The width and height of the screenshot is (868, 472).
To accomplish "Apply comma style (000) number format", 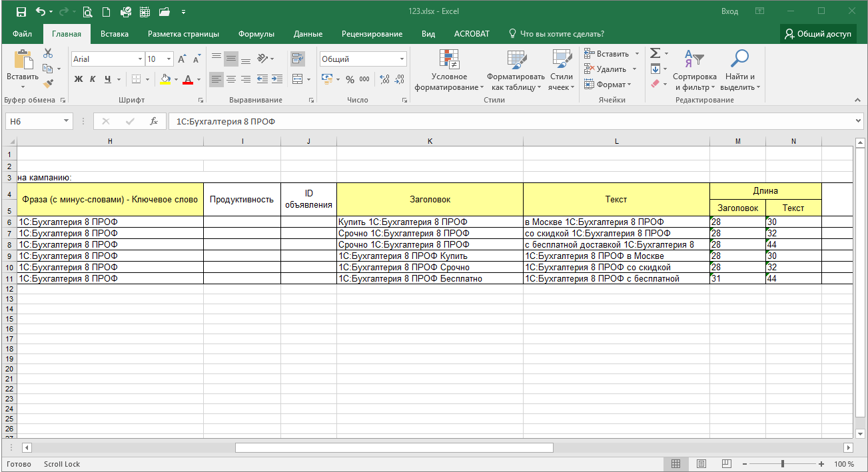I will pos(364,79).
